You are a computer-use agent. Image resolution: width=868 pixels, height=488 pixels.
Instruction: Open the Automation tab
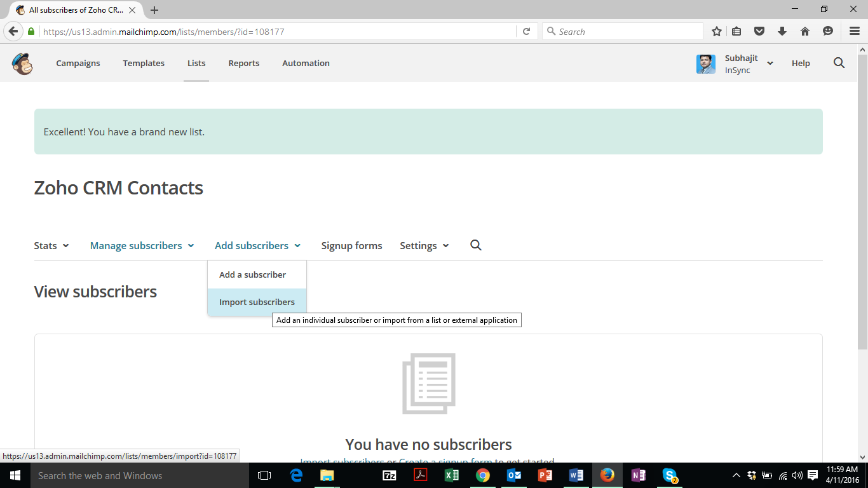click(306, 63)
